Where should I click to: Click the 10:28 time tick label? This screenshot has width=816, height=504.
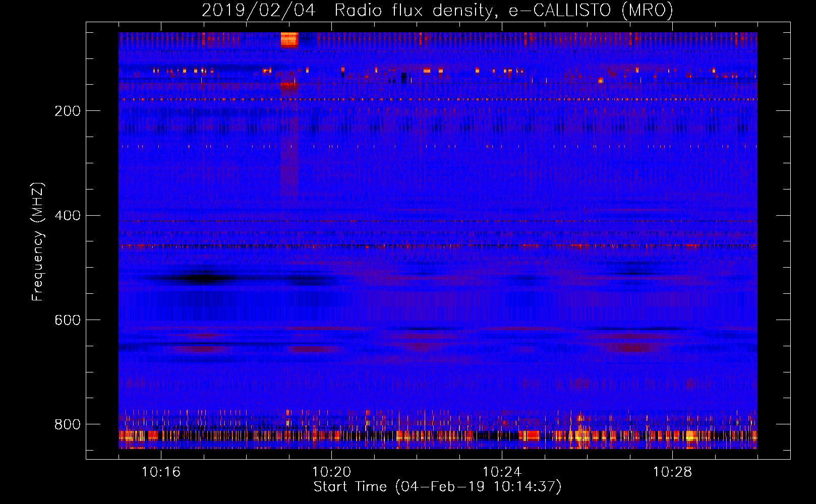pyautogui.click(x=672, y=472)
